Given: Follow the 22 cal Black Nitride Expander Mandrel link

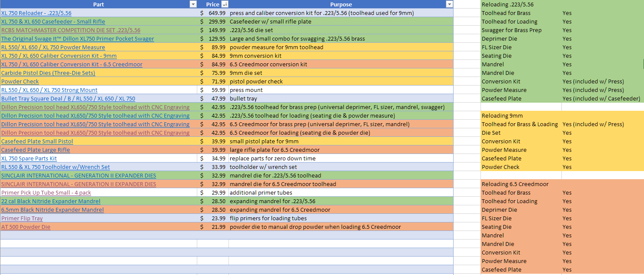Looking at the screenshot, I should (x=51, y=201).
